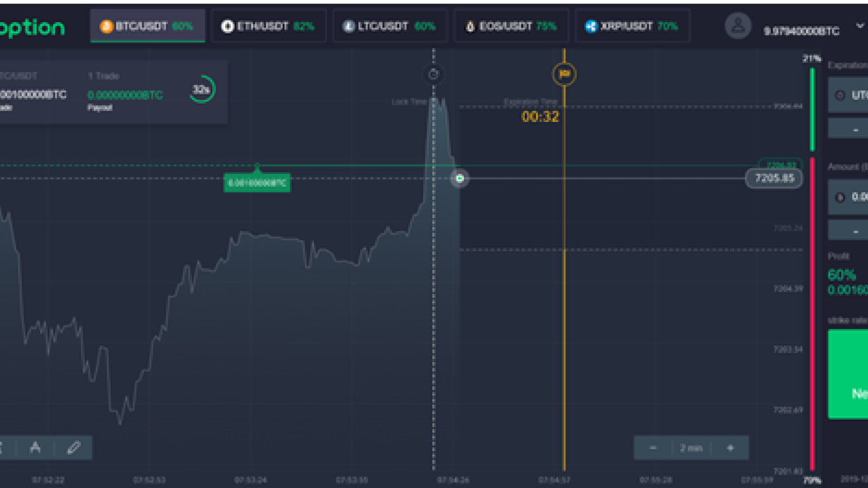Click the 32s countdown ring
868x488 pixels.
pos(202,89)
